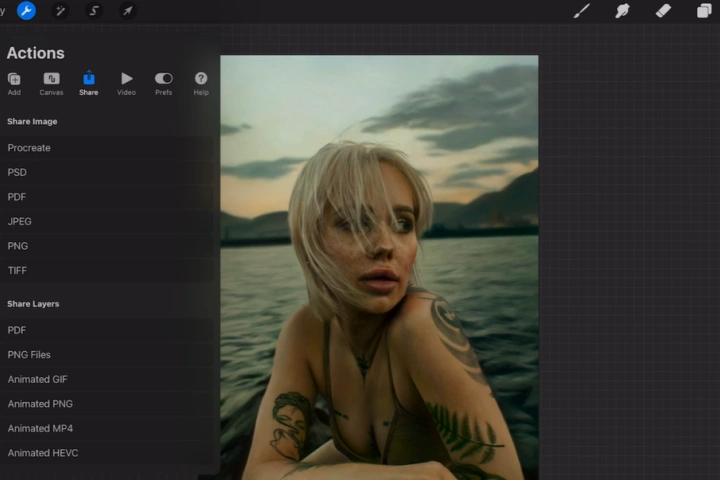Viewport: 720px width, 480px height.
Task: Select the Smudge finger tool
Action: point(622,11)
